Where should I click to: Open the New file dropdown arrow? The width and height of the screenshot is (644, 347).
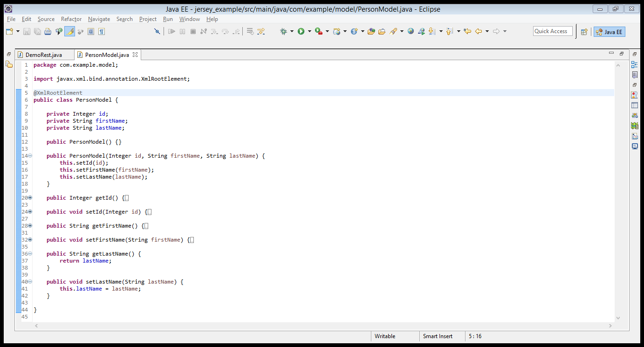click(18, 31)
